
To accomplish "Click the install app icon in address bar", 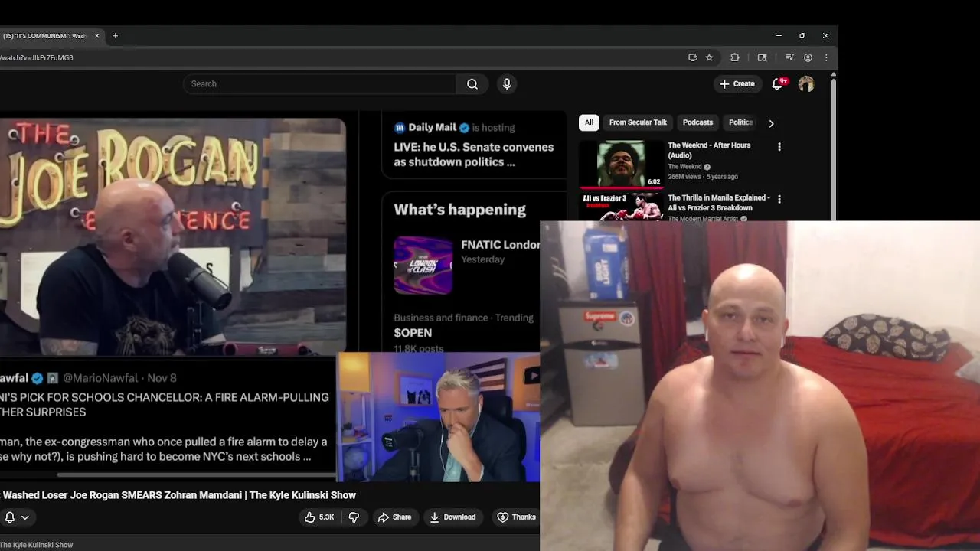I will pyautogui.click(x=693, y=57).
